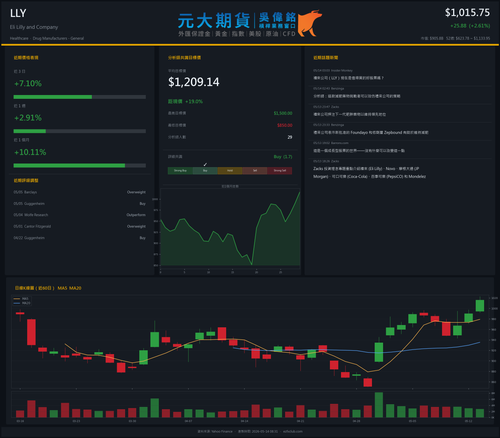Viewport: 500px width, 438px height.
Task: Click the Cantor Fitzgerald rating row
Action: point(80,226)
